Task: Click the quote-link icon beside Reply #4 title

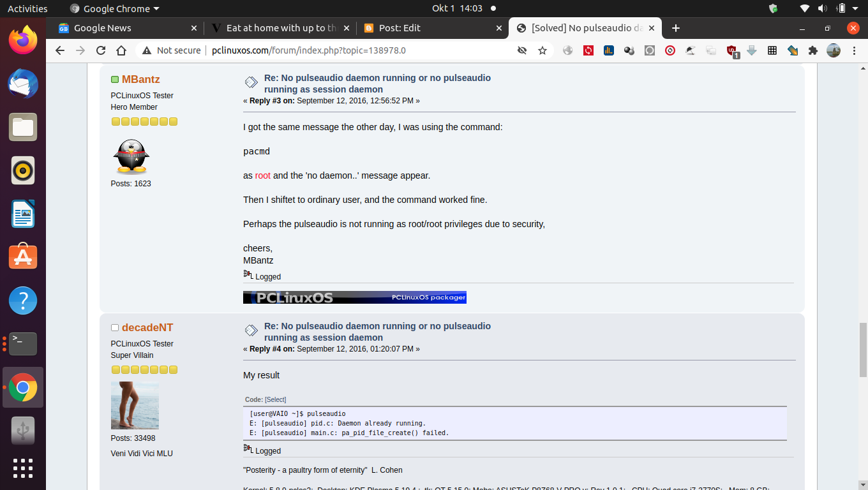Action: (x=250, y=330)
